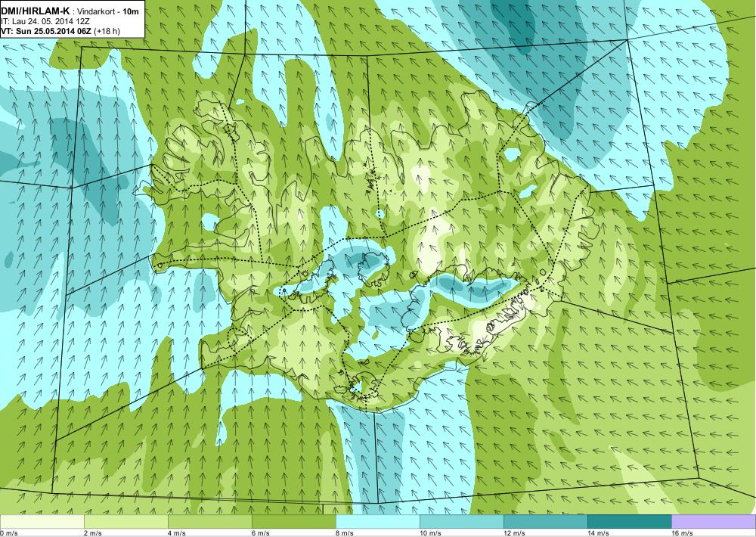Click the purple 16 m/s and above legend swatch

tap(714, 521)
